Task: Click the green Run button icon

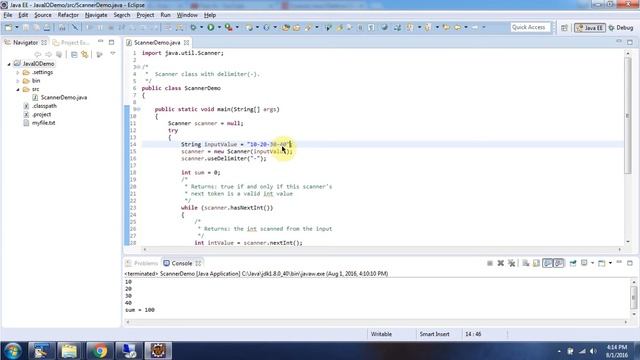Action: coord(211,27)
